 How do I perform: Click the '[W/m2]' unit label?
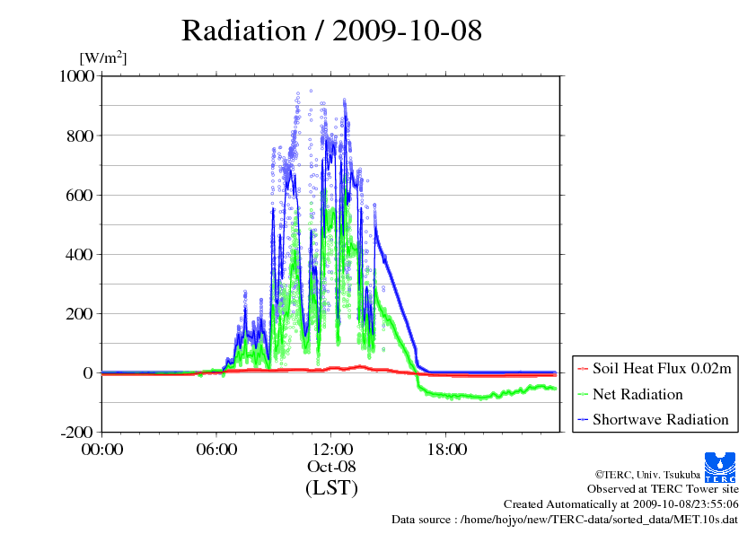(103, 57)
